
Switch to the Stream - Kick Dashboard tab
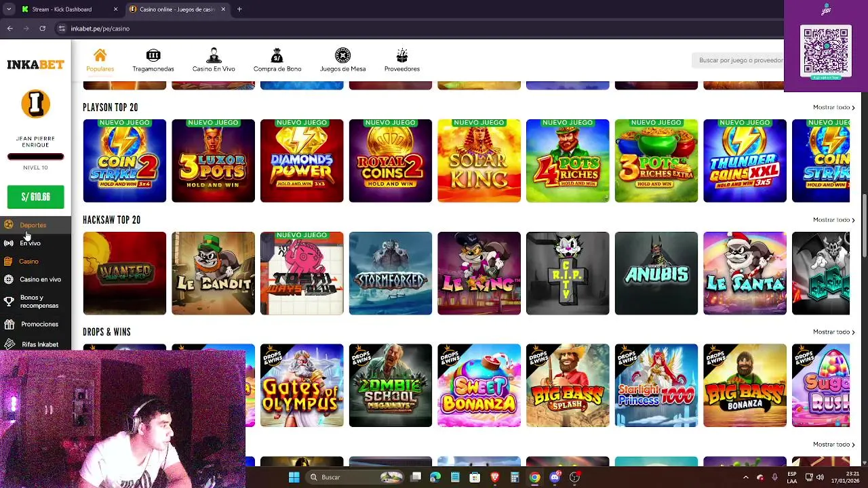(68, 9)
